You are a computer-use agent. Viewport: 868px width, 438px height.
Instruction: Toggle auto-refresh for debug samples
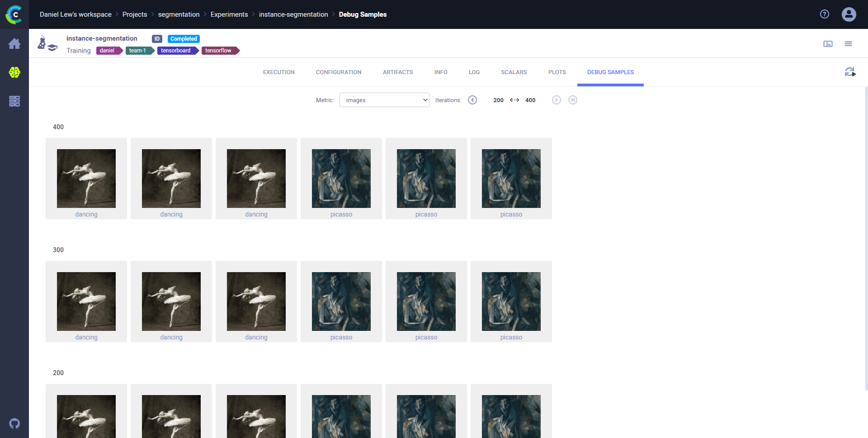(850, 72)
